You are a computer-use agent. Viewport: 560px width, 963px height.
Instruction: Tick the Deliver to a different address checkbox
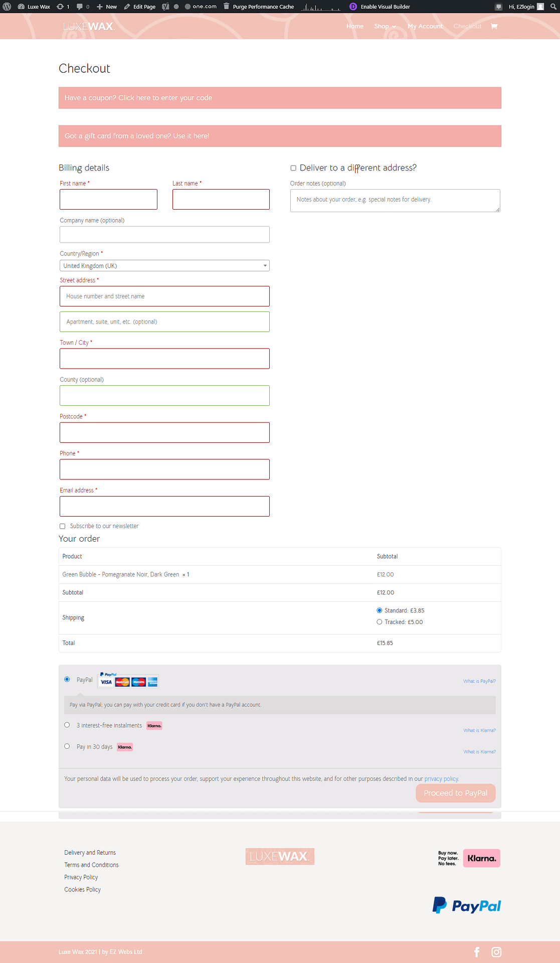pos(293,168)
